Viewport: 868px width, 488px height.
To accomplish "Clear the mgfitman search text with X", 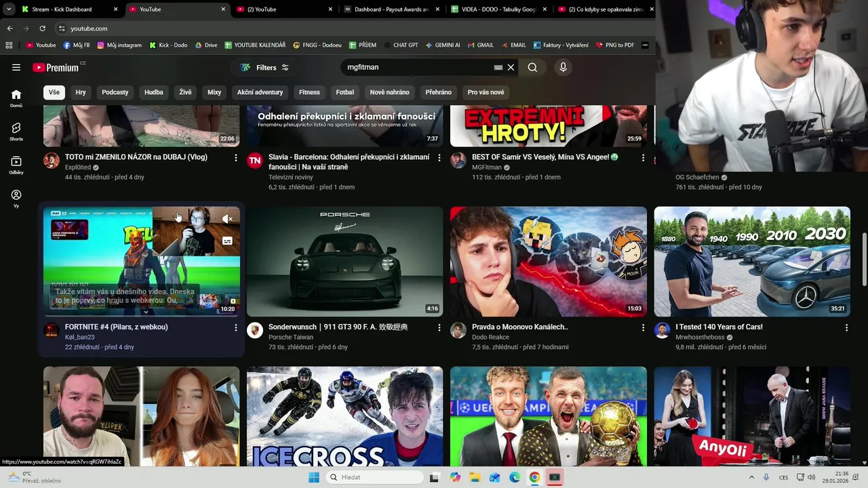I will pyautogui.click(x=511, y=67).
